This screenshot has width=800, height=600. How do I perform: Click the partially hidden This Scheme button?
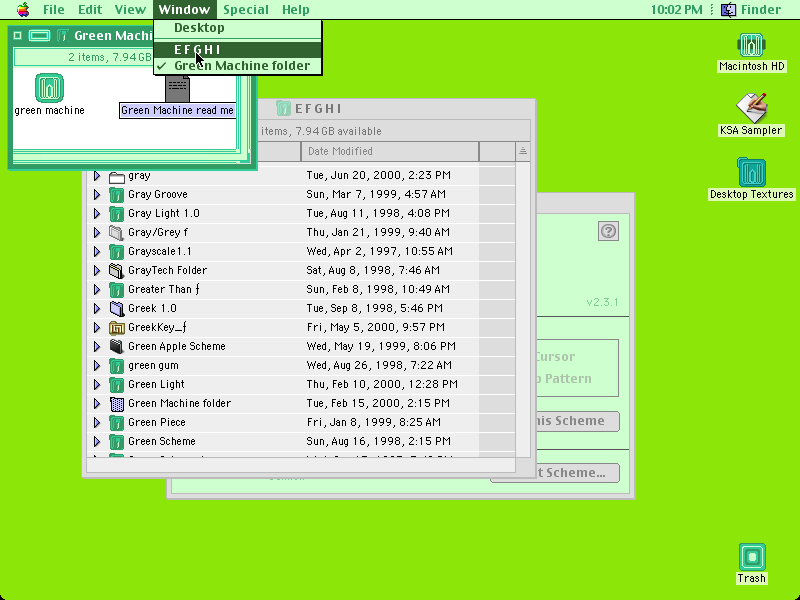(x=578, y=421)
